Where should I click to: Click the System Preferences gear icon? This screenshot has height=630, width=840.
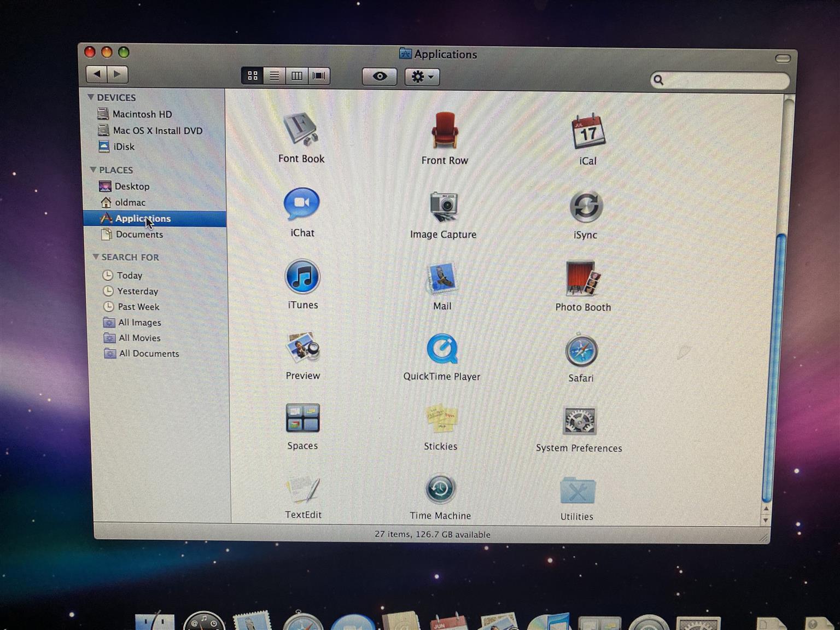pyautogui.click(x=579, y=421)
